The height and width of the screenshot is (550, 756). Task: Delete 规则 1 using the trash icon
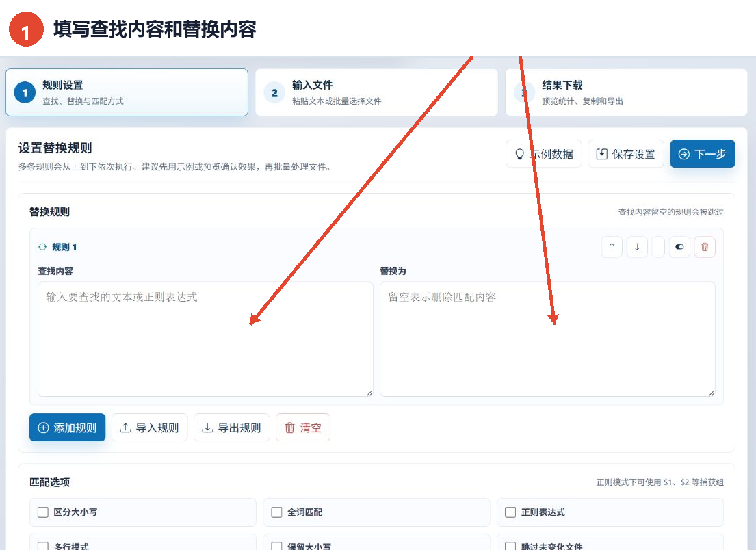(705, 247)
